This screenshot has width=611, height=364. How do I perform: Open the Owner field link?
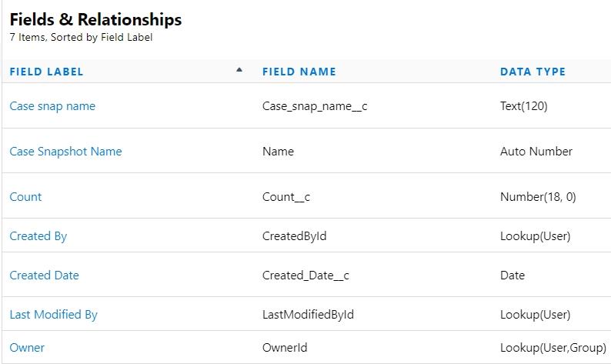pyautogui.click(x=27, y=348)
